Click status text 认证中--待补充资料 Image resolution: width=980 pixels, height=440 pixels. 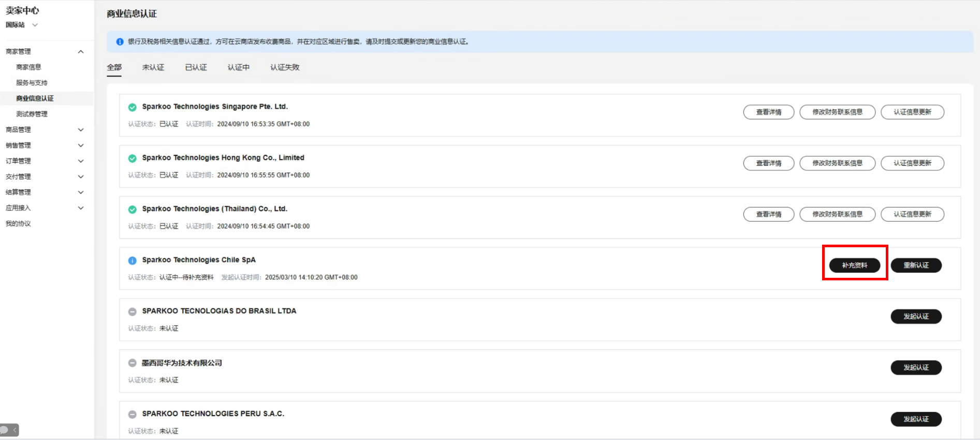click(186, 278)
